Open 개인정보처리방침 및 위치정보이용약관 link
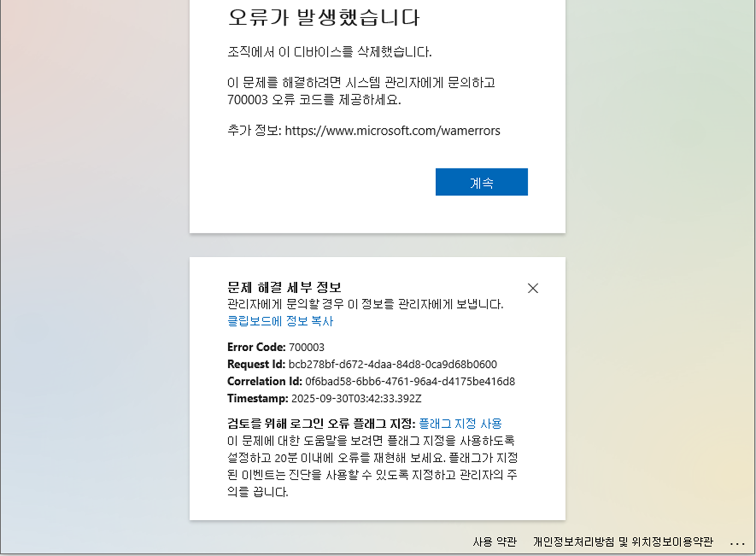 tap(623, 541)
